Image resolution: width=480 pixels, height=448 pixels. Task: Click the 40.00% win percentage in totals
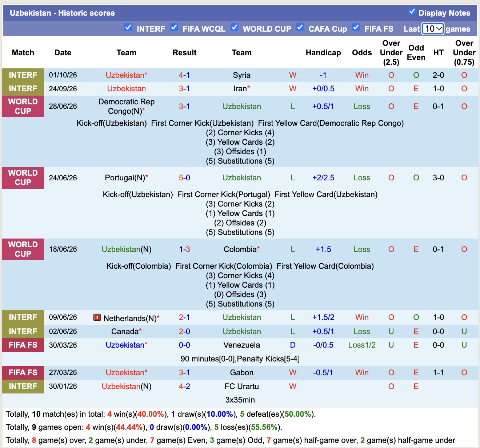151,414
